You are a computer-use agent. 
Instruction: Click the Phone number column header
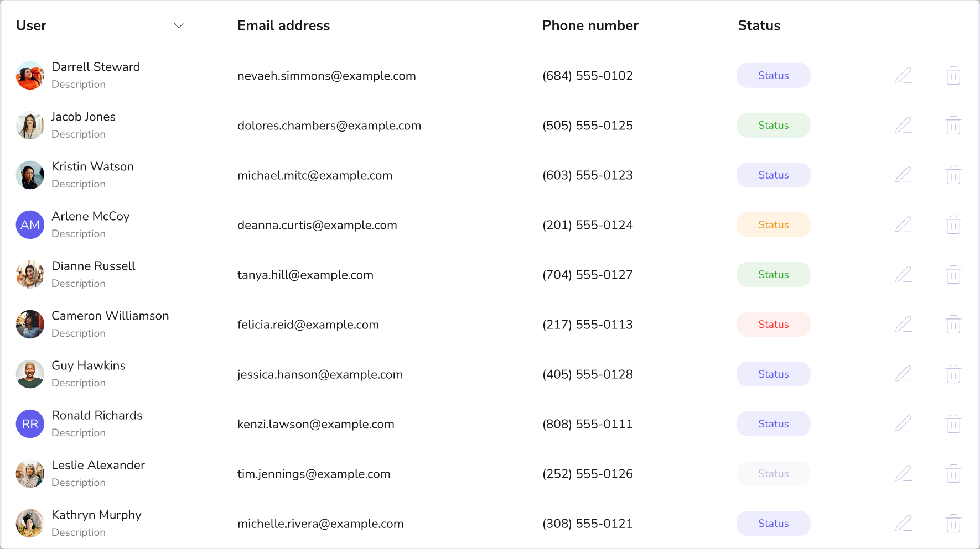(590, 25)
